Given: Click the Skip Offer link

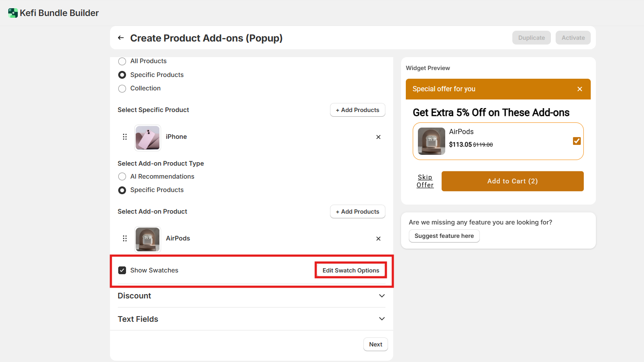Looking at the screenshot, I should point(425,181).
